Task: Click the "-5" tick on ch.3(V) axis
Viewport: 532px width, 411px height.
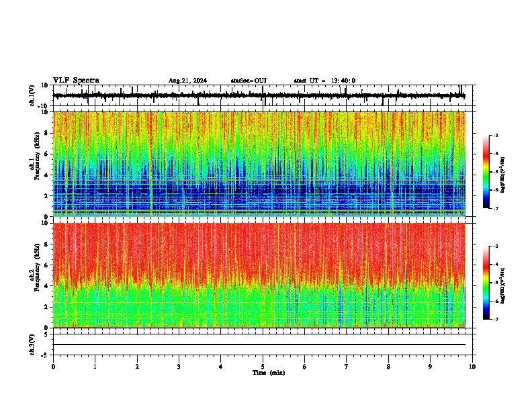Action: point(45,355)
